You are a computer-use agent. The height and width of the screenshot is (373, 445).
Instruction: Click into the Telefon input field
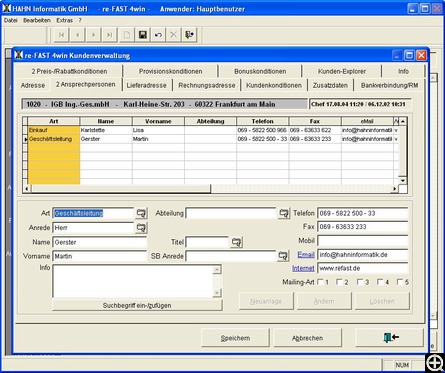pyautogui.click(x=363, y=213)
